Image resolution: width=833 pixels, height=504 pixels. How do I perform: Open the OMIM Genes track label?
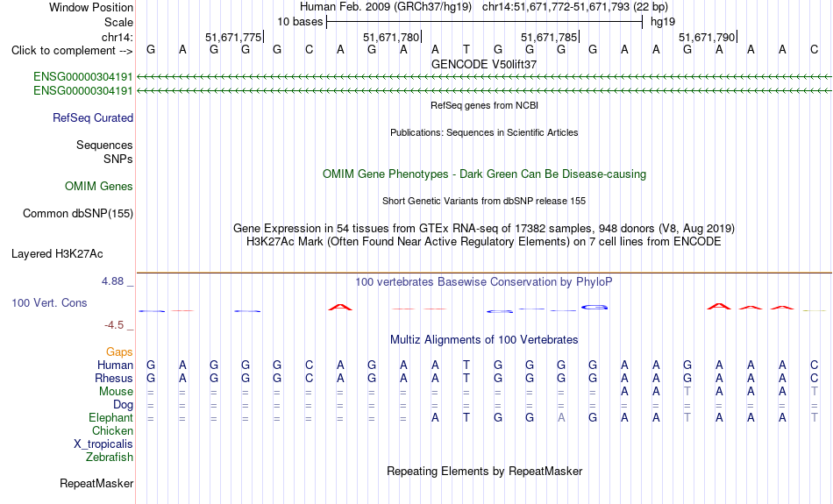tap(99, 187)
